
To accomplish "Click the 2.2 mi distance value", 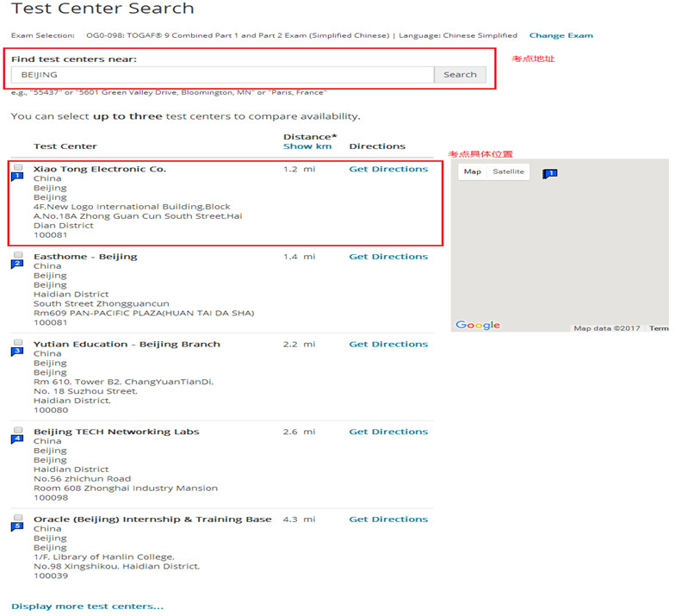I will click(300, 344).
